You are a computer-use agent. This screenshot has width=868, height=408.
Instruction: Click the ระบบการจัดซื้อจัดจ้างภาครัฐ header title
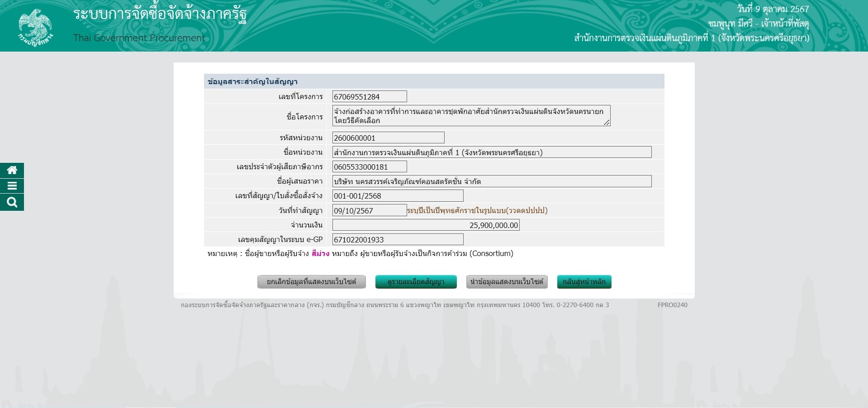point(160,14)
